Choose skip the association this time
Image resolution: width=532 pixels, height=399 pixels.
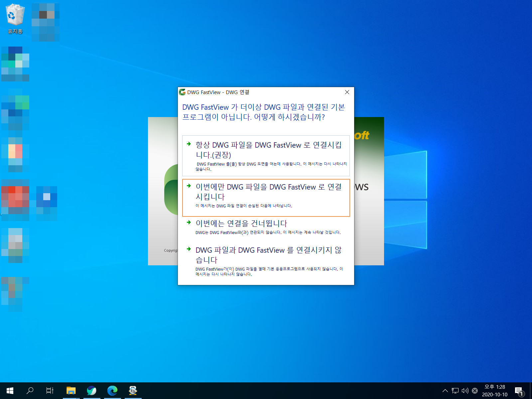266,227
